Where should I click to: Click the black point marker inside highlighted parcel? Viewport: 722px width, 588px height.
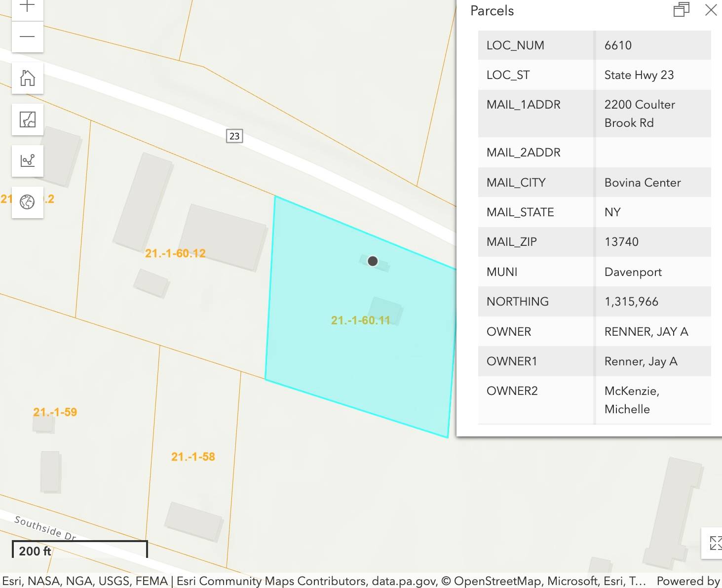tap(372, 261)
